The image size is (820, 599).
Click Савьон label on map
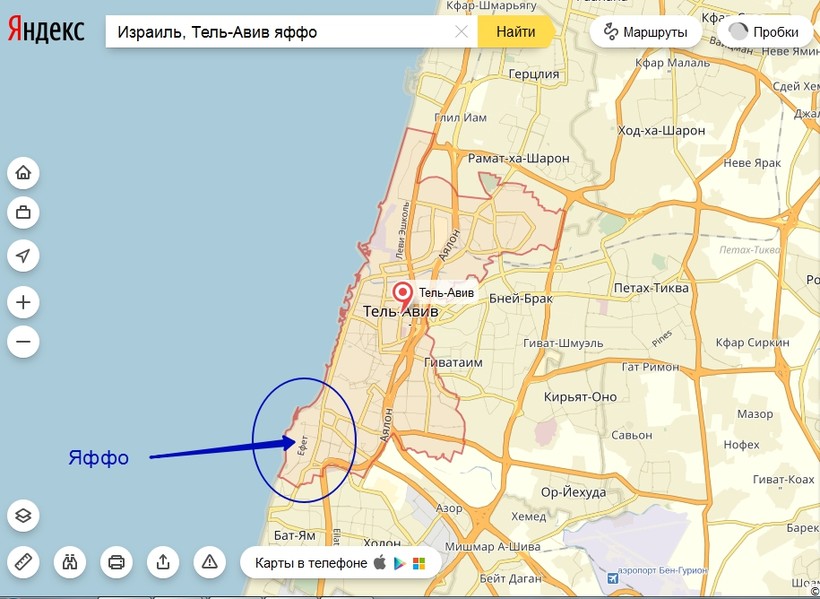click(632, 435)
